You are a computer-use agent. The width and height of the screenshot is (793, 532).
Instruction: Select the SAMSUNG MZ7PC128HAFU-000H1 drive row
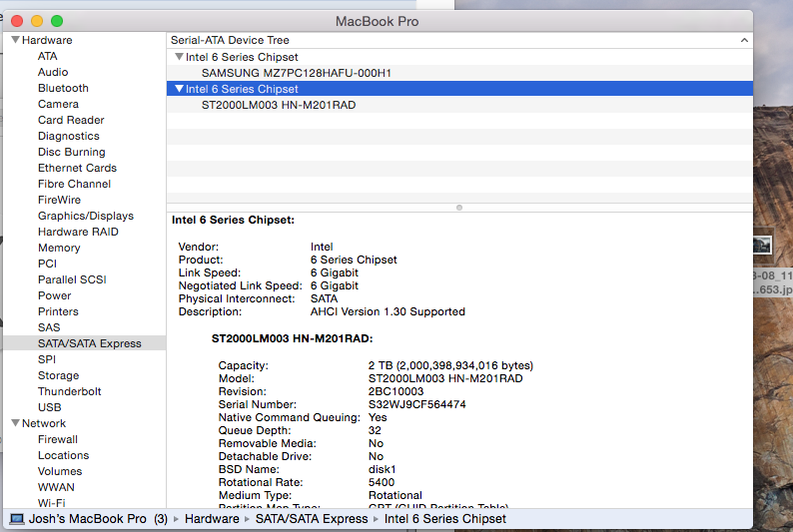pyautogui.click(x=459, y=73)
